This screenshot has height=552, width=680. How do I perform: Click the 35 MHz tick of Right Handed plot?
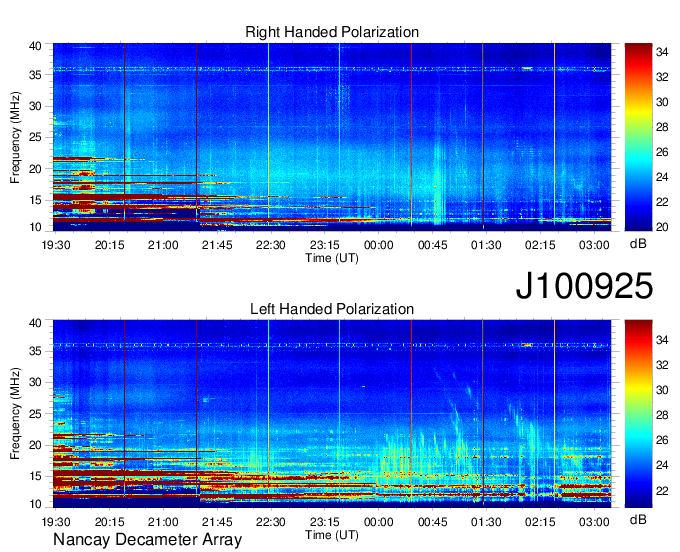(x=35, y=75)
